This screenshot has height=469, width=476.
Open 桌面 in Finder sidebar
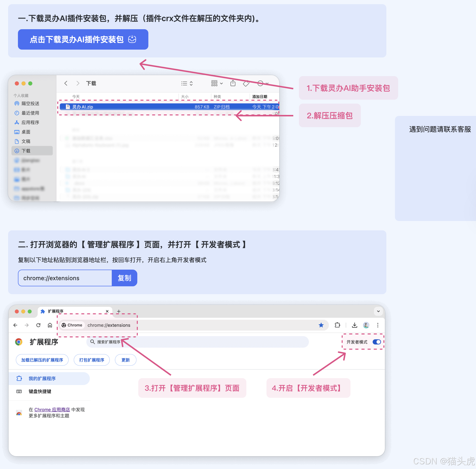(23, 132)
